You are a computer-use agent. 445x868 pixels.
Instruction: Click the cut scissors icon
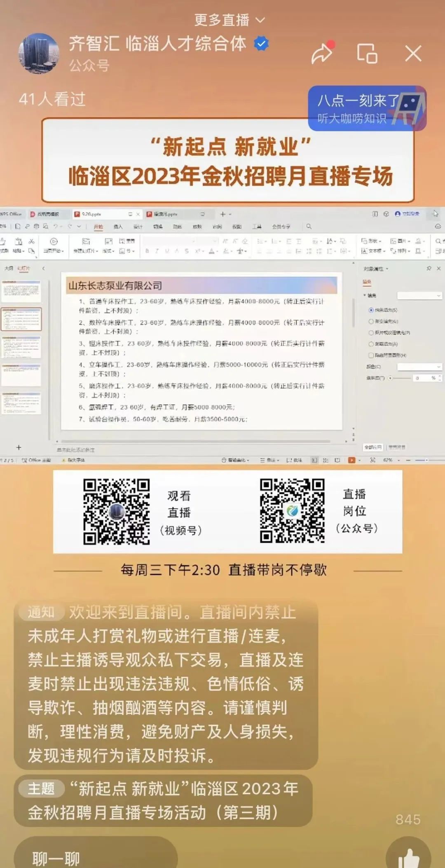coord(31,241)
